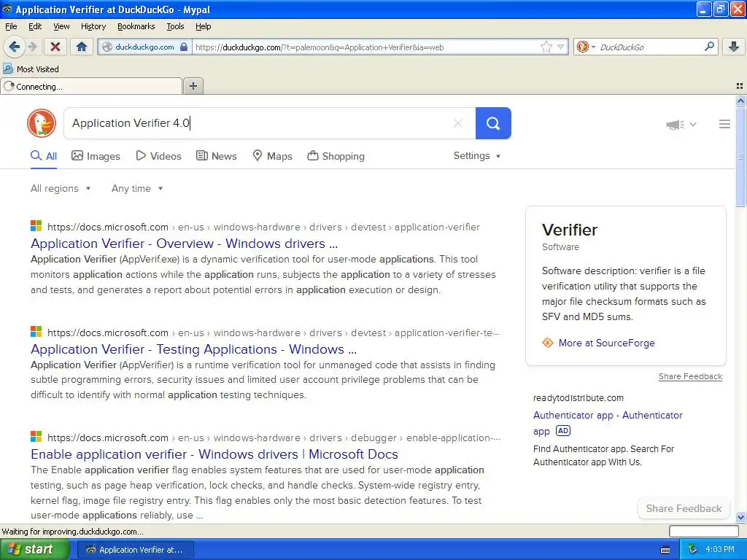Clear the search query with the X icon
This screenshot has height=560, width=747.
pos(458,123)
